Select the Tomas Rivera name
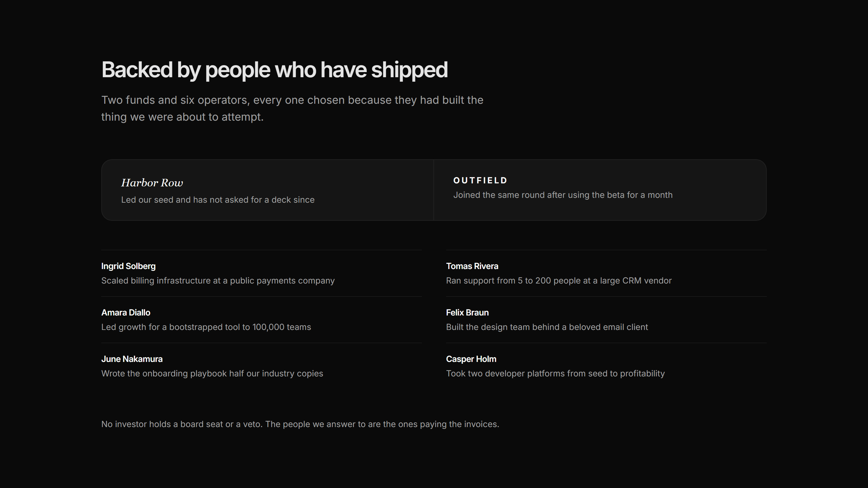This screenshot has width=868, height=488. point(472,266)
